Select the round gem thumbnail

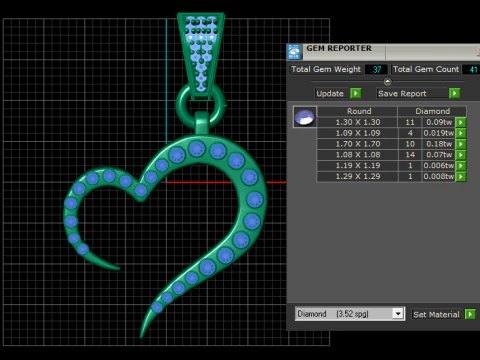(305, 117)
